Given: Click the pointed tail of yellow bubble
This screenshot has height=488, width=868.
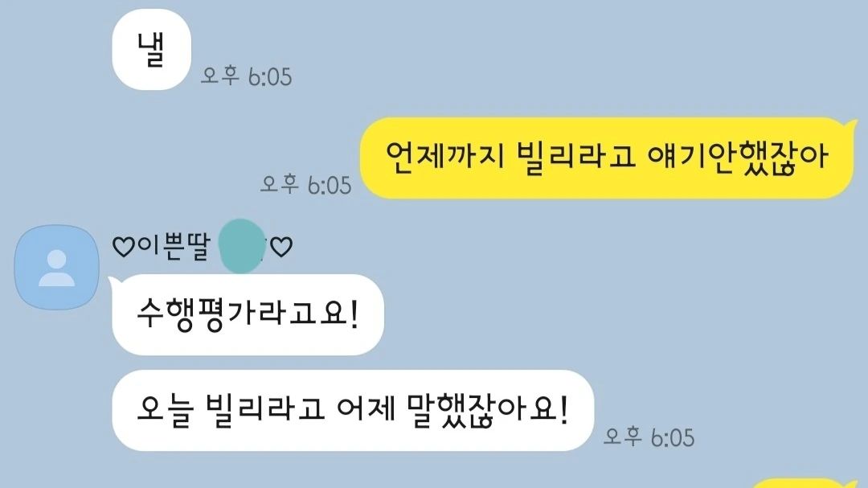Looking at the screenshot, I should 850,129.
